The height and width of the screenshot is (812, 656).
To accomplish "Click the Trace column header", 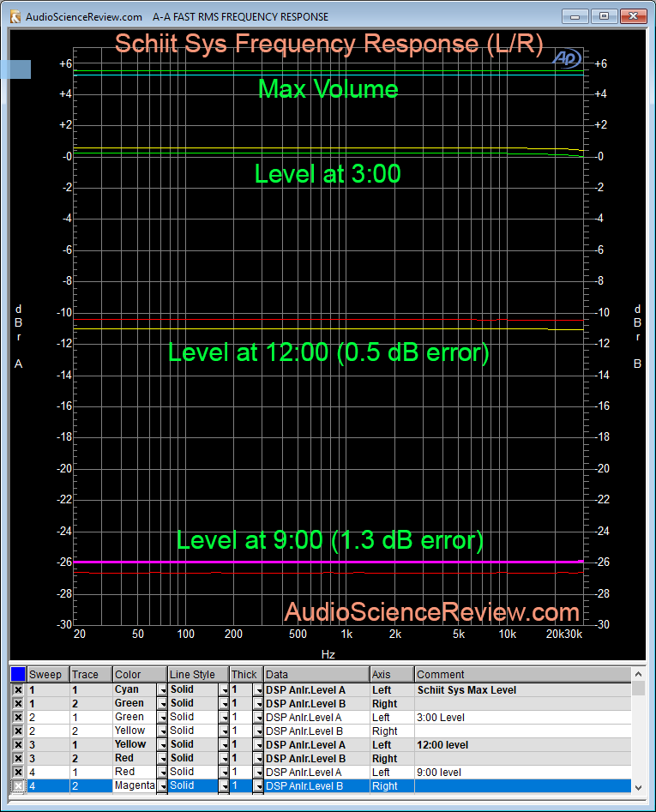I will click(91, 674).
